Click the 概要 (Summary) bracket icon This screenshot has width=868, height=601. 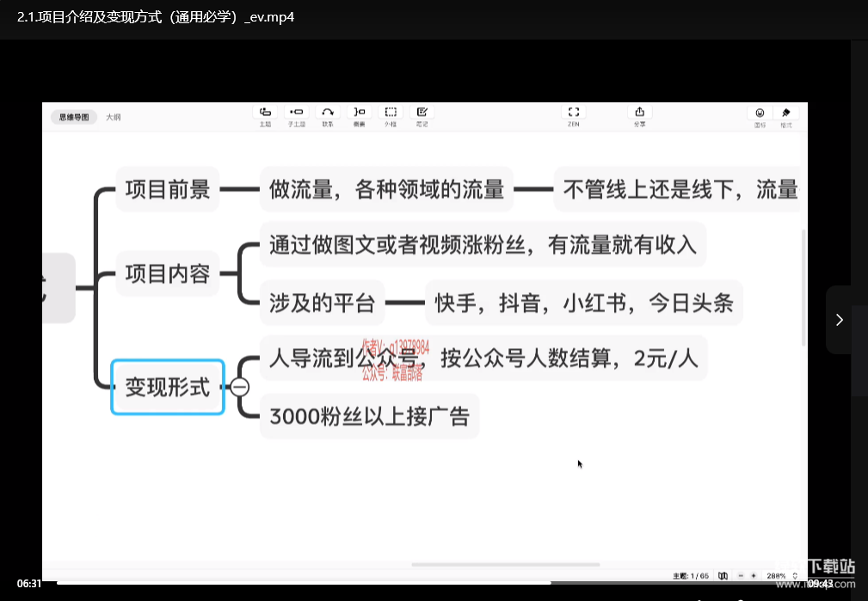click(360, 113)
